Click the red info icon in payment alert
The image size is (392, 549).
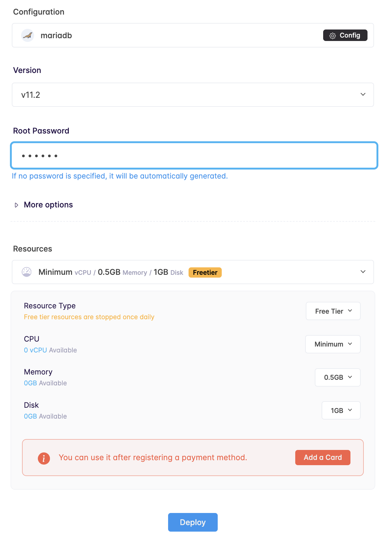tap(44, 458)
